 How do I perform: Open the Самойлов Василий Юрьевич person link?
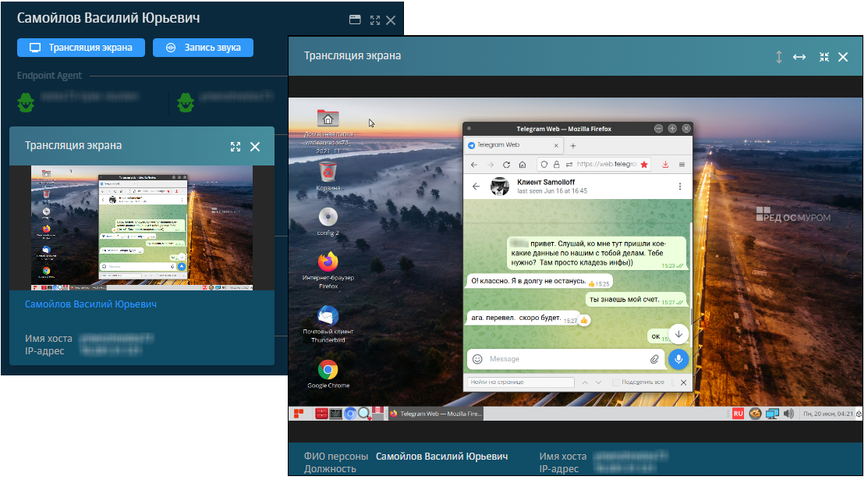coord(90,304)
